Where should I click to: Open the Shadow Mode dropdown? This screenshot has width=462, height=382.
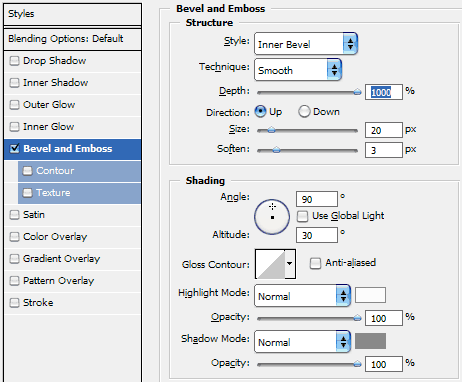point(302,342)
